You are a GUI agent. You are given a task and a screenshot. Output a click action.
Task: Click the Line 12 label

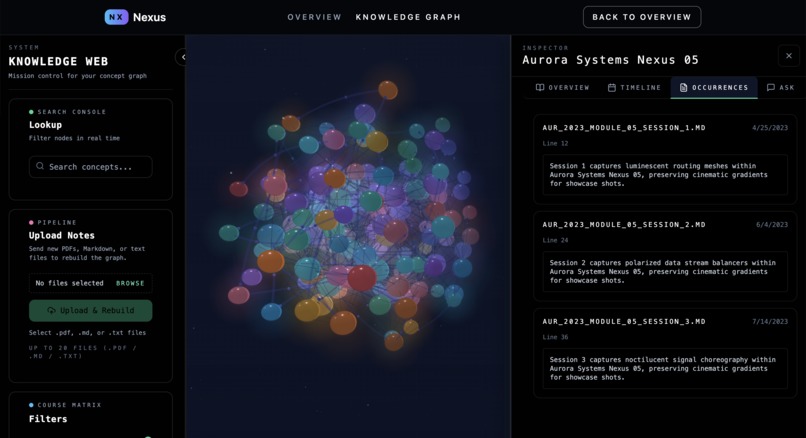point(555,143)
